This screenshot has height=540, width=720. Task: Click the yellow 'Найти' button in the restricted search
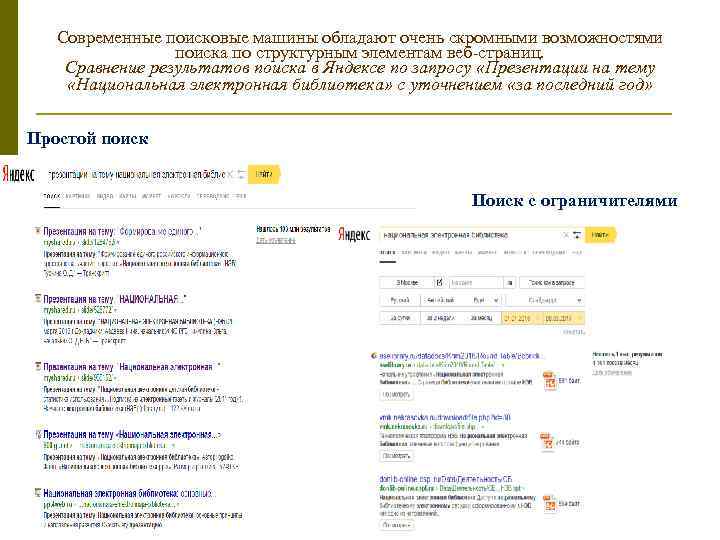pyautogui.click(x=601, y=235)
